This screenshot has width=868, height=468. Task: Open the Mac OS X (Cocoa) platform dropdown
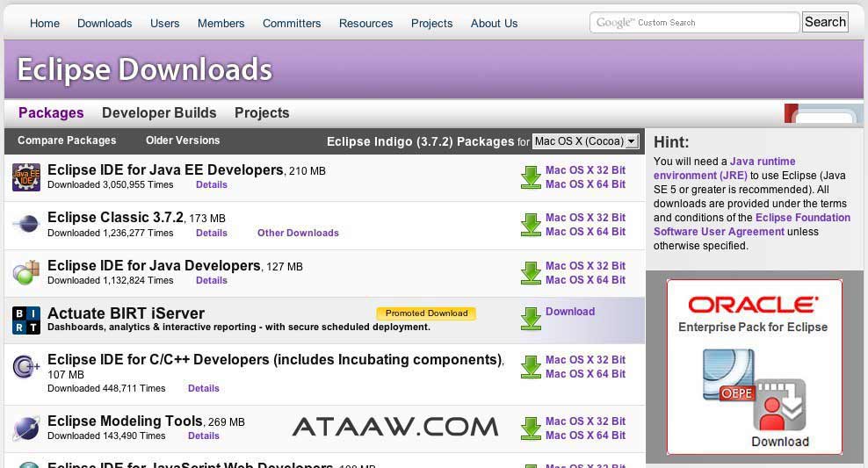586,141
